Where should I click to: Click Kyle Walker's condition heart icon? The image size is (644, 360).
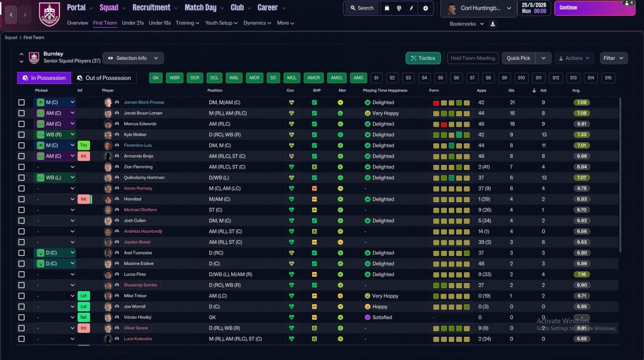pyautogui.click(x=291, y=135)
